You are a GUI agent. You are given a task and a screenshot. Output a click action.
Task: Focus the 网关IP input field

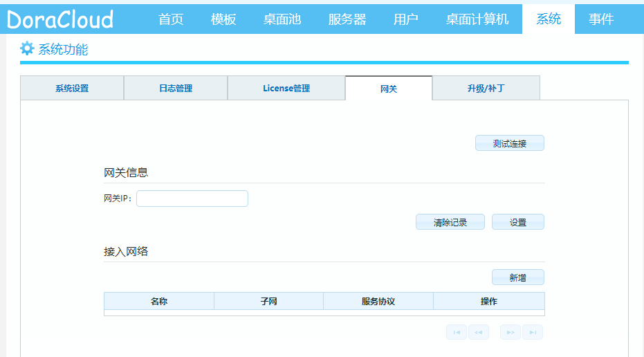(x=192, y=199)
